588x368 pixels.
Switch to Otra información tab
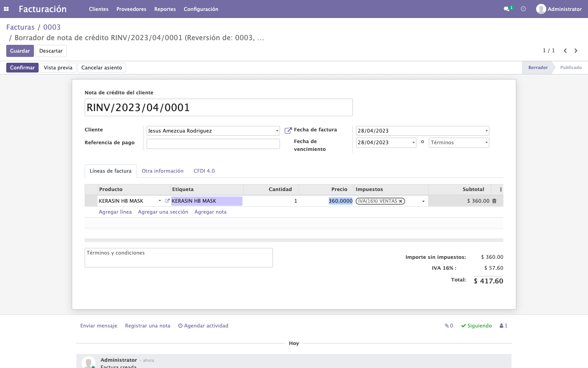point(163,171)
